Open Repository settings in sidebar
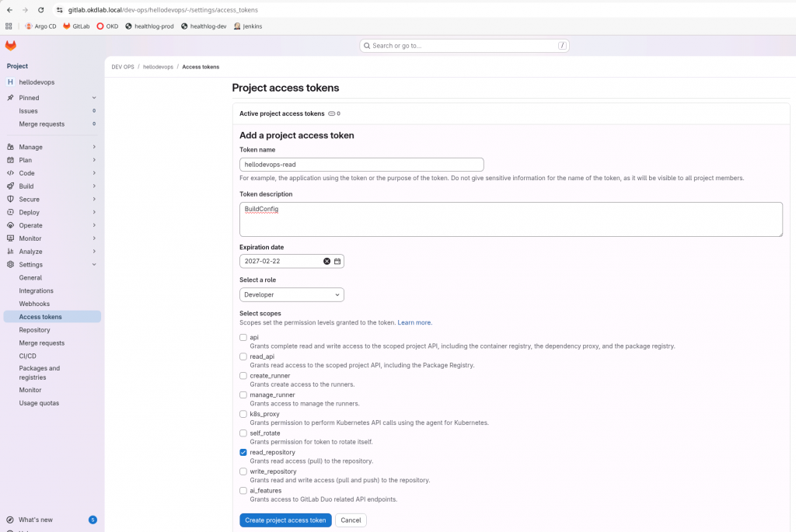Image resolution: width=796 pixels, height=532 pixels. click(34, 330)
